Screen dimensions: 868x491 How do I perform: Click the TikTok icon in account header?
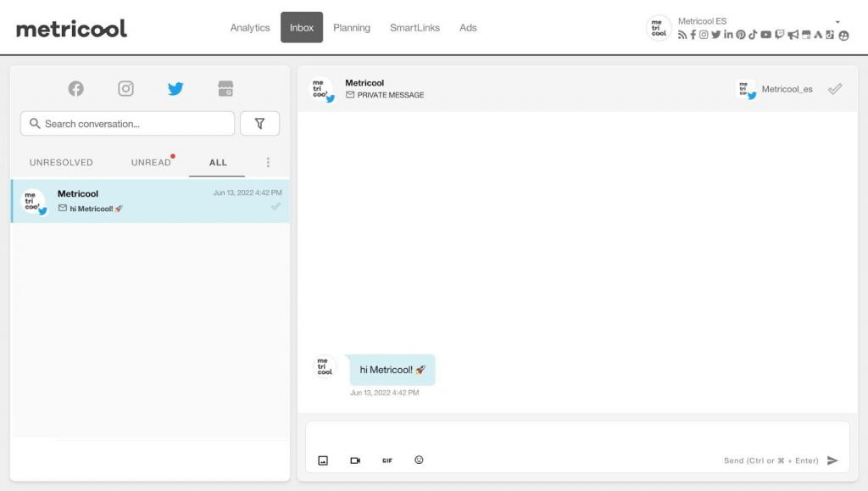753,35
